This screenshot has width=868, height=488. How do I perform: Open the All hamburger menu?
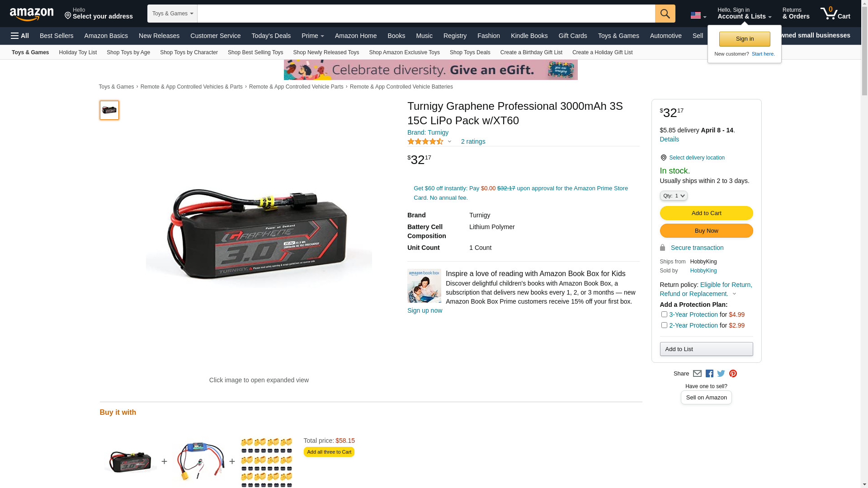pos(20,36)
